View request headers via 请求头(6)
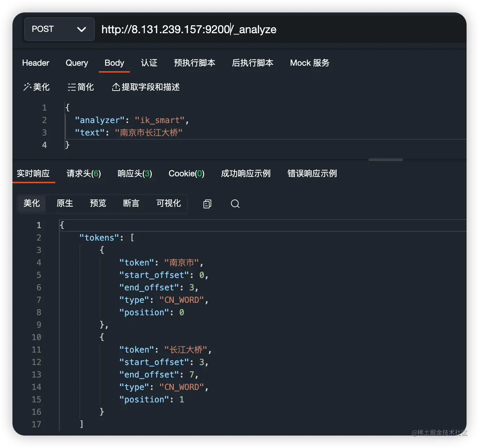The image size is (479, 448). pyautogui.click(x=83, y=174)
